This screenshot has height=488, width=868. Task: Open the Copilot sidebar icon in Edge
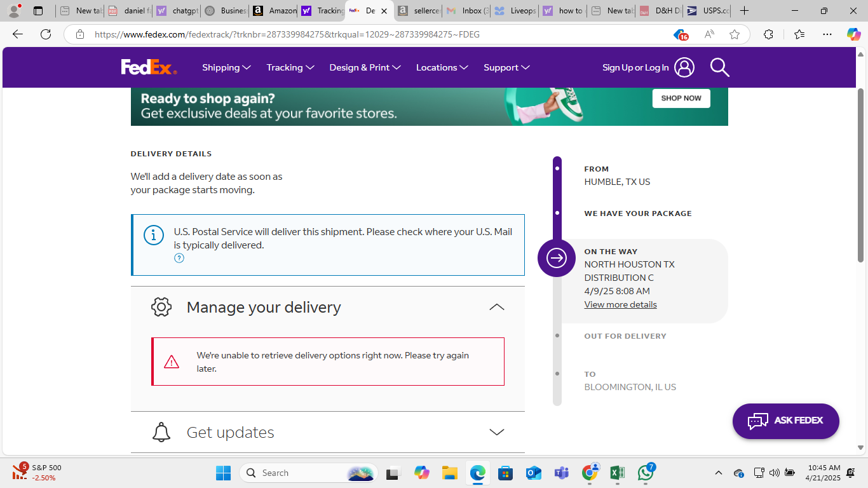pos(853,34)
